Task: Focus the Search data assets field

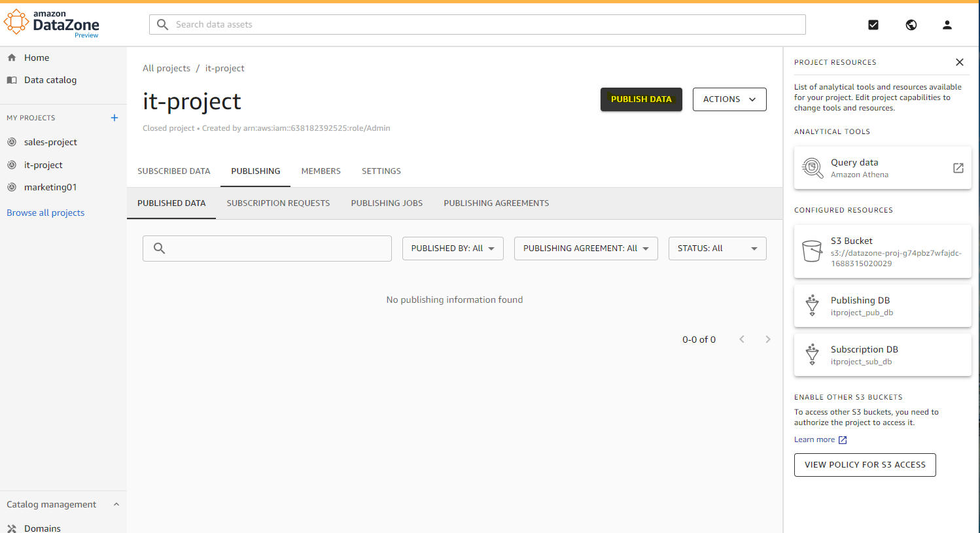Action: pos(478,25)
